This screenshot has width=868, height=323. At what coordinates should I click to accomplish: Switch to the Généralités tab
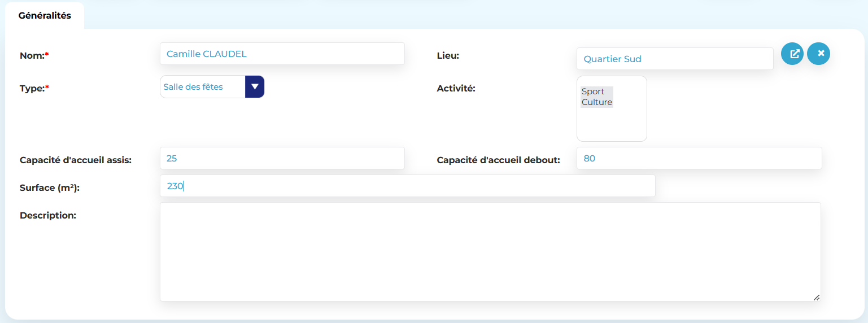click(45, 16)
